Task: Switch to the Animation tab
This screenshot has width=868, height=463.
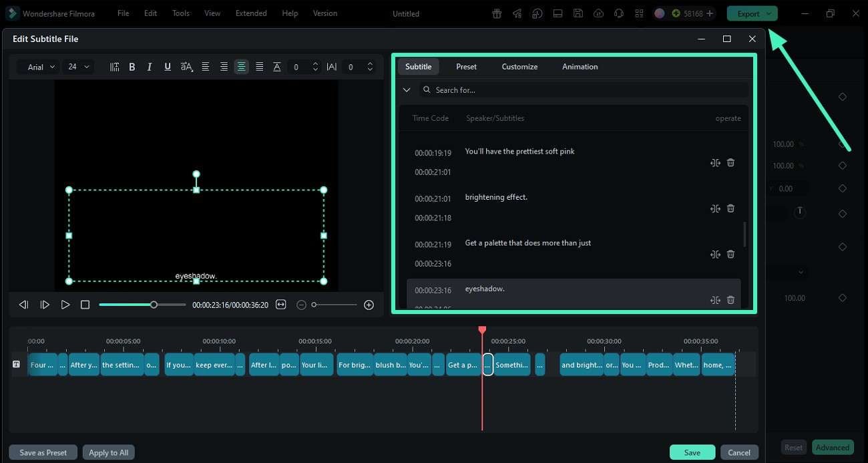Action: pyautogui.click(x=580, y=67)
